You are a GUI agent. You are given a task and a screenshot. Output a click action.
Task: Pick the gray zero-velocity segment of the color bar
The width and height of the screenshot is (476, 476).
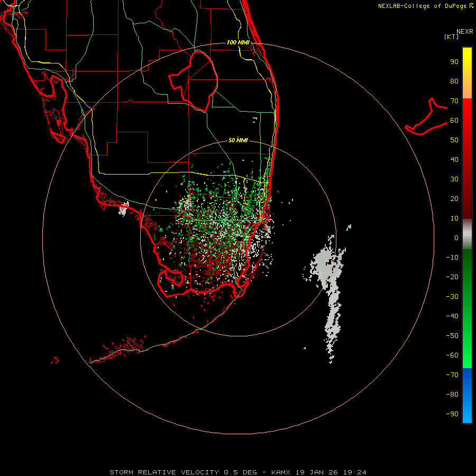[x=467, y=234]
